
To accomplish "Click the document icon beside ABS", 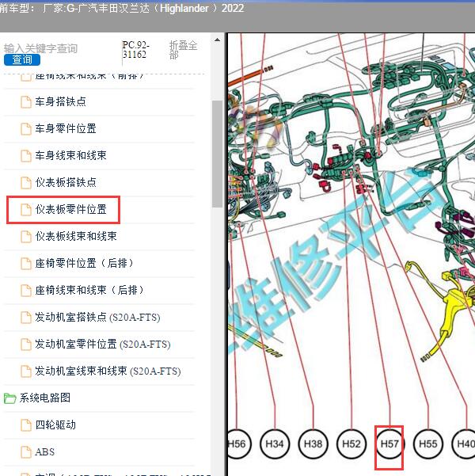I will pyautogui.click(x=26, y=452).
